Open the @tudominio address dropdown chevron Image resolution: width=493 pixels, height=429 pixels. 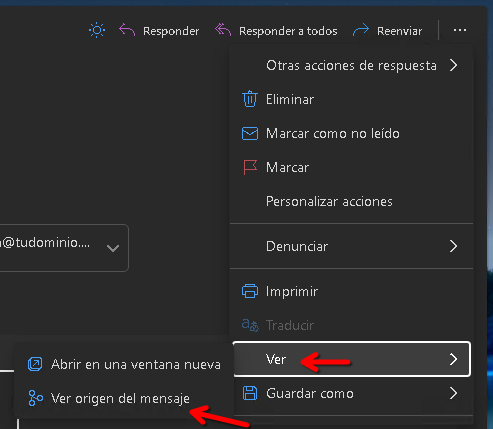[x=113, y=248]
